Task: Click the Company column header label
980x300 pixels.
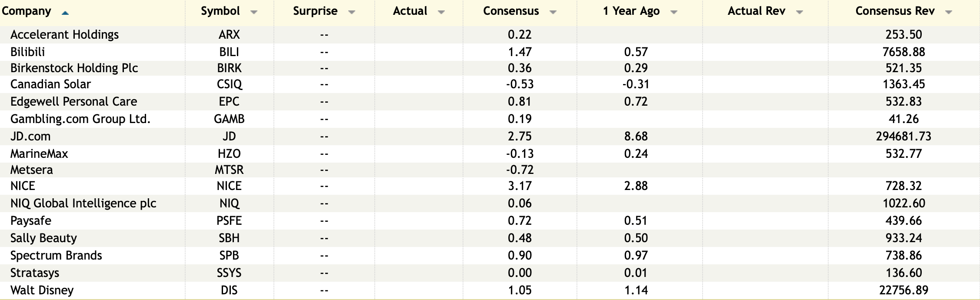Action: tap(27, 11)
